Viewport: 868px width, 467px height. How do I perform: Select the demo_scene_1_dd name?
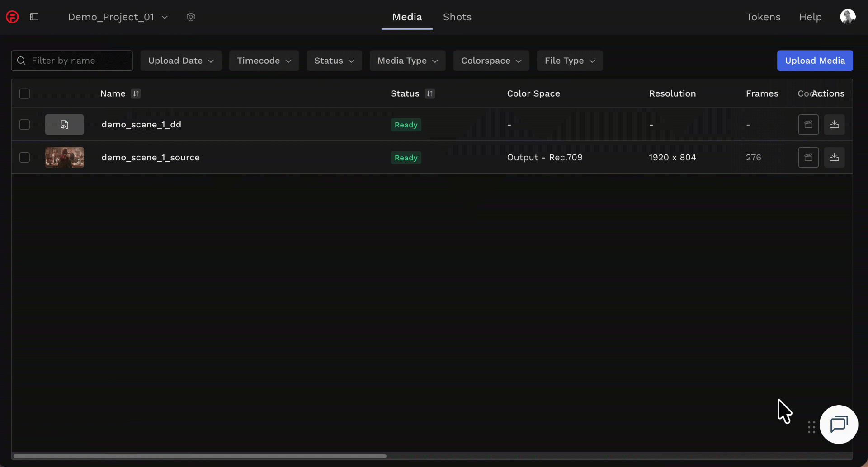141,124
